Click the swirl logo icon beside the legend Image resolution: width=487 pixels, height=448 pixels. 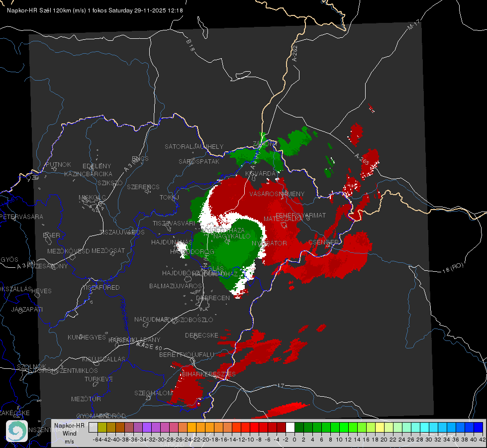tap(17, 431)
